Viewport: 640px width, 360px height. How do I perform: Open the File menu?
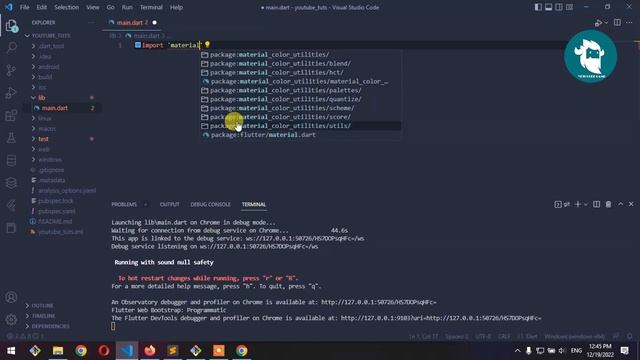(24, 7)
